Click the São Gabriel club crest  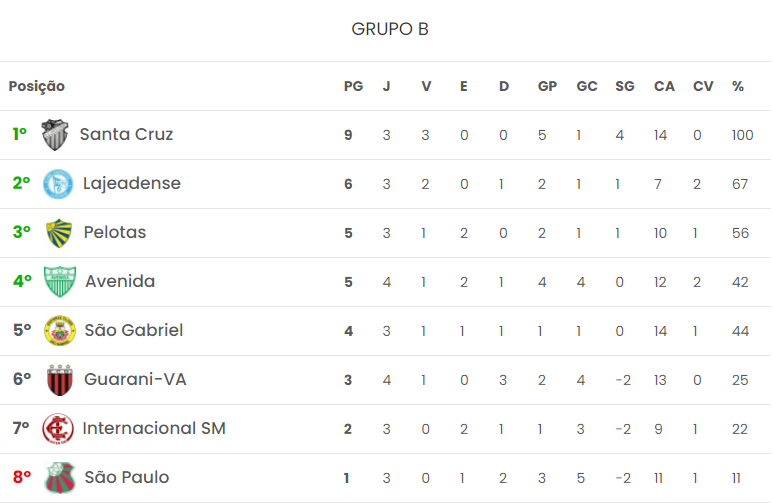[x=60, y=331]
